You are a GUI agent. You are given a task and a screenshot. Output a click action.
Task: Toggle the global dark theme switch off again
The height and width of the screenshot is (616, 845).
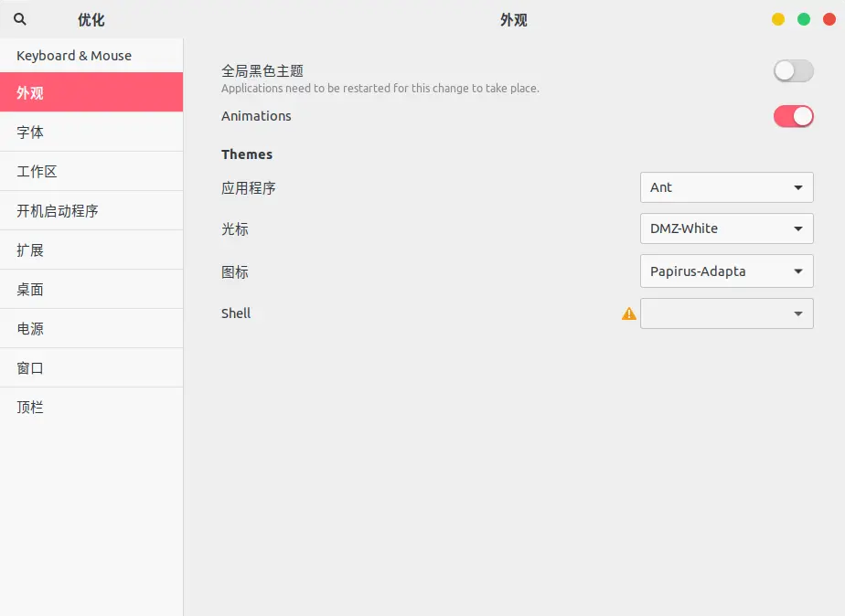pos(792,70)
